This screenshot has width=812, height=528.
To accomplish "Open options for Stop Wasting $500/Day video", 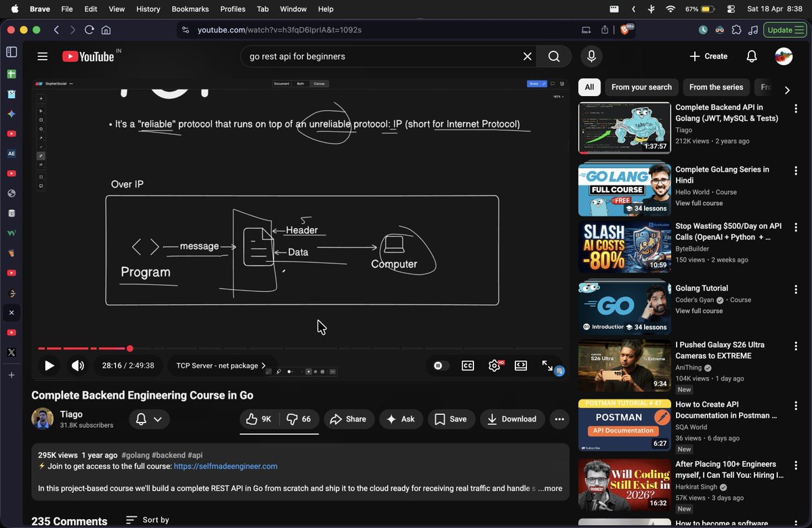I will point(796,227).
